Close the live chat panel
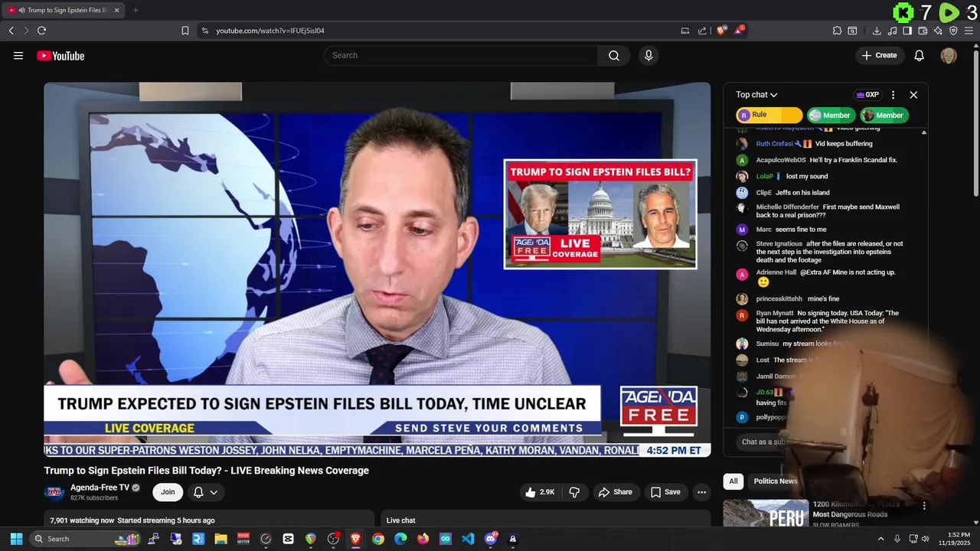This screenshot has height=551, width=980. point(913,95)
